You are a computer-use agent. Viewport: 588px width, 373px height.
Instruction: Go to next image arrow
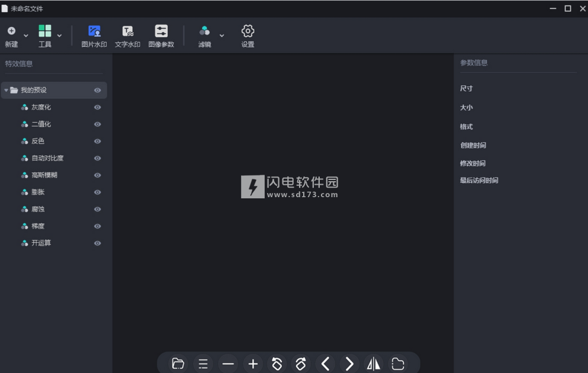click(349, 364)
